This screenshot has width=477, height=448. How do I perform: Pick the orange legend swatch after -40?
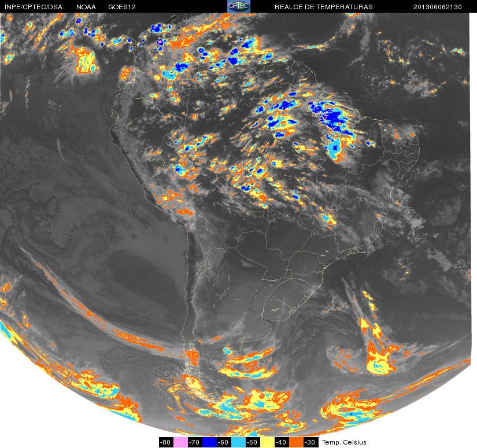pos(296,442)
